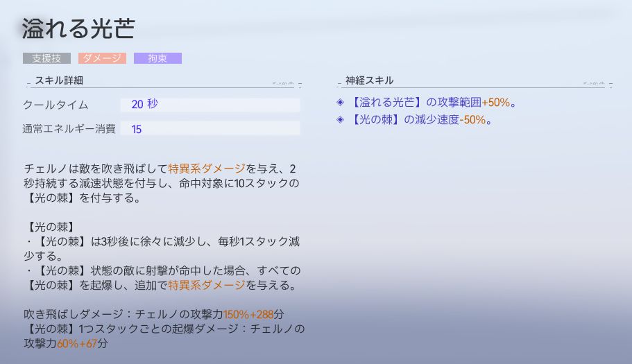Screen dimensions: 632x364
Task: Click the クールタイム value field showing 20秒
Action: [x=210, y=105]
